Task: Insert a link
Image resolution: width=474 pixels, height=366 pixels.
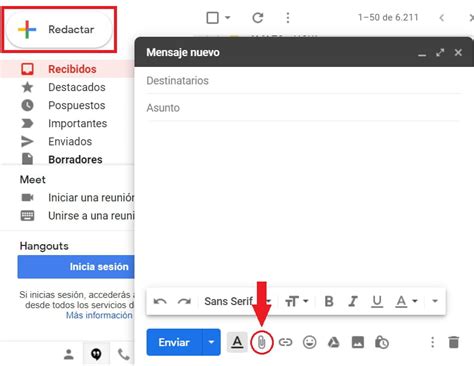Action: tap(285, 342)
